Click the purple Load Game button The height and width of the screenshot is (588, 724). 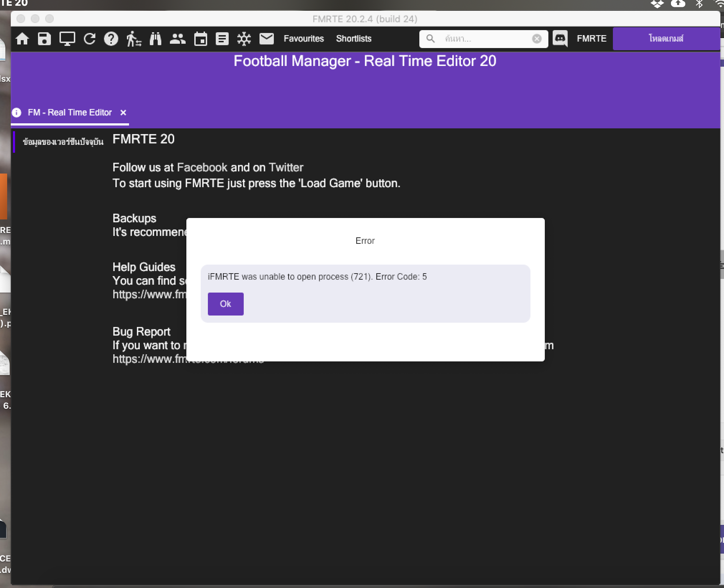[666, 39]
